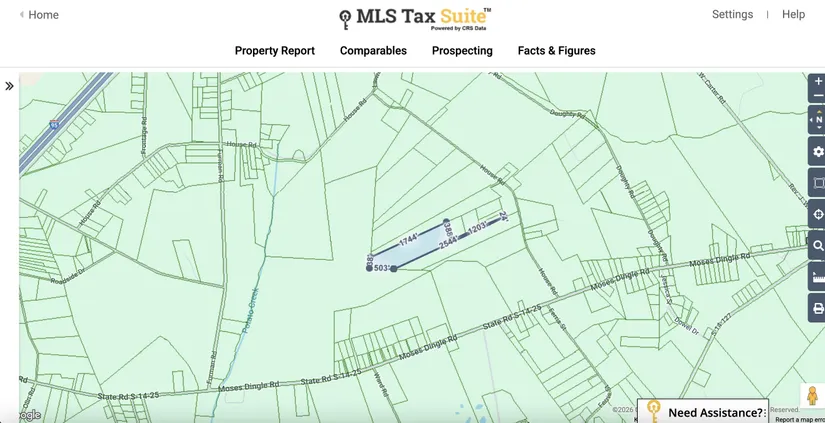Viewport: 825px width, 423px height.
Task: Click the Help link
Action: (x=793, y=15)
